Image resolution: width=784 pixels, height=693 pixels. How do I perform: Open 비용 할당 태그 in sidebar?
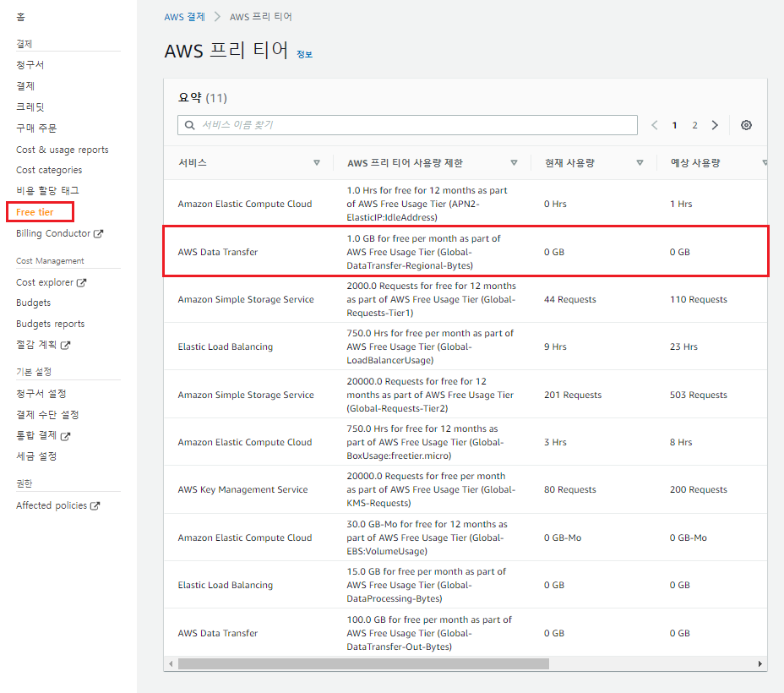(47, 190)
